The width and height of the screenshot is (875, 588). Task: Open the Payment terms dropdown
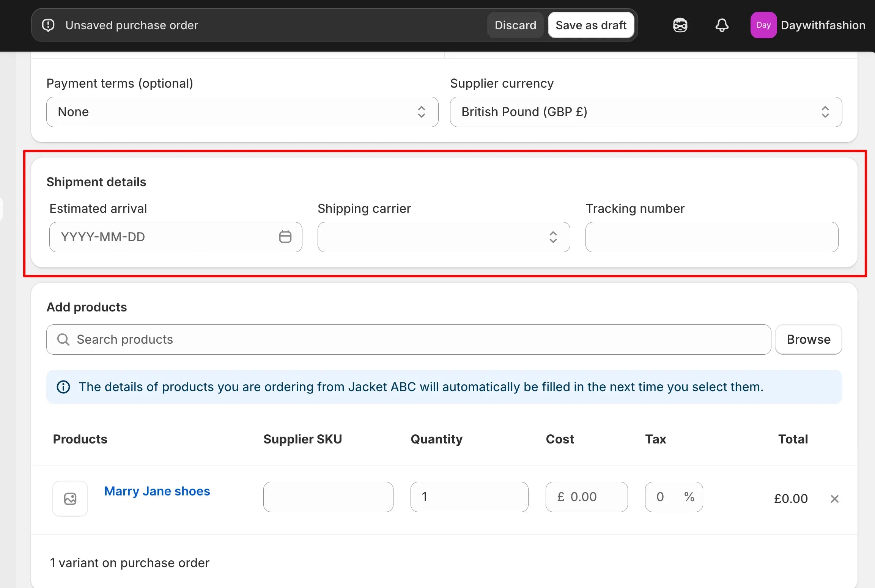(242, 112)
